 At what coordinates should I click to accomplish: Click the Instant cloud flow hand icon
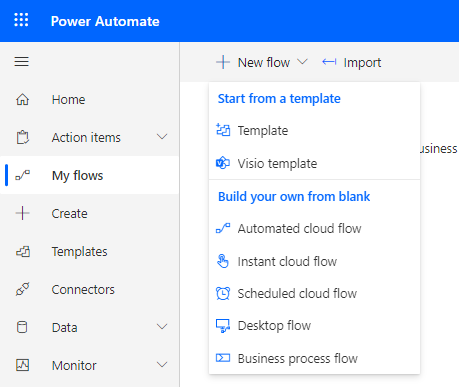223,261
